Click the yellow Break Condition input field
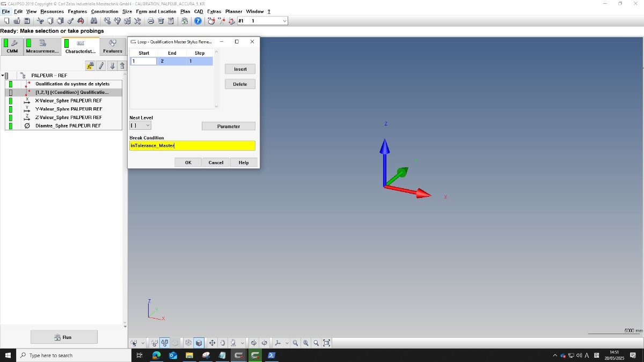This screenshot has width=644, height=362. coord(192,145)
